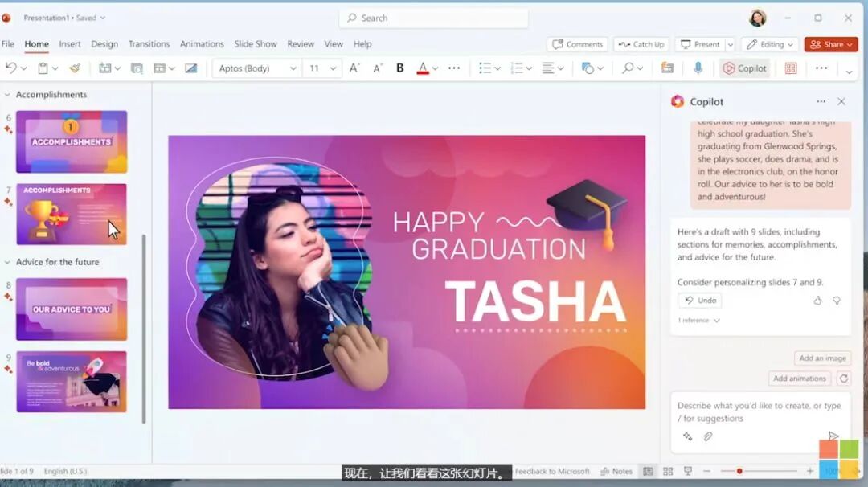Click the Add an image suggestion

coord(822,358)
